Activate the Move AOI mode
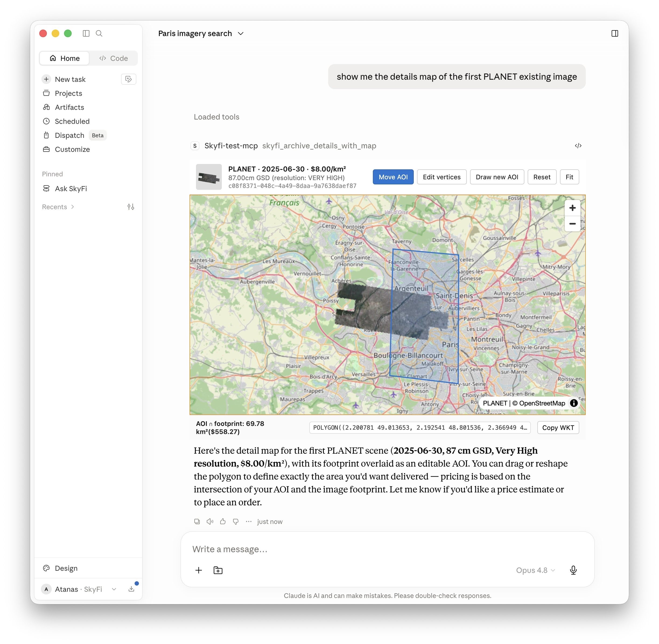 pyautogui.click(x=393, y=177)
